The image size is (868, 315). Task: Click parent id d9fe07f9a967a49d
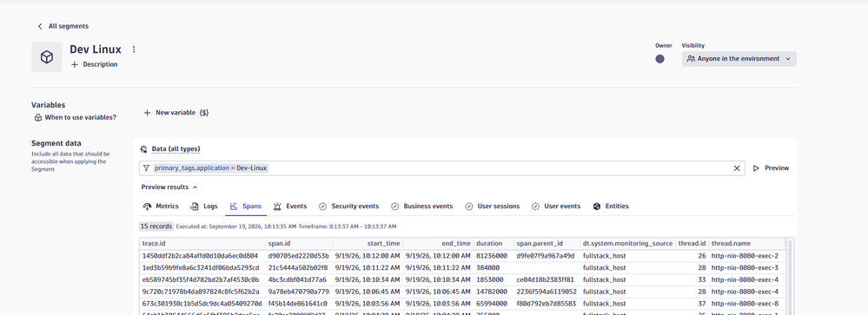(546, 256)
